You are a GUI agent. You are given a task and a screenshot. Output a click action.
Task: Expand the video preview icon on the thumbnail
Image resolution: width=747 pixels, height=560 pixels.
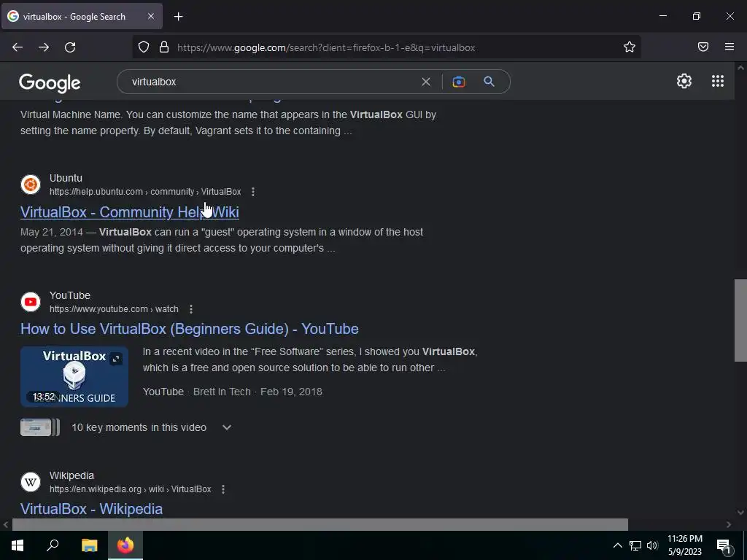click(116, 359)
